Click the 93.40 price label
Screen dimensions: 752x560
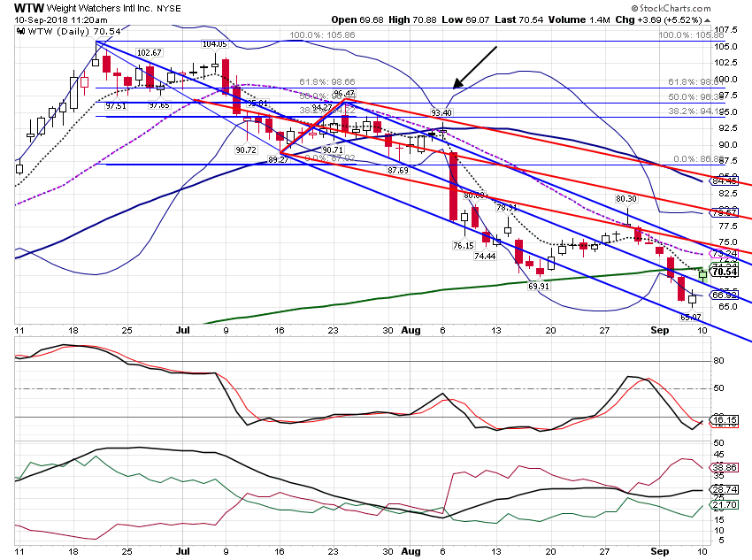441,112
